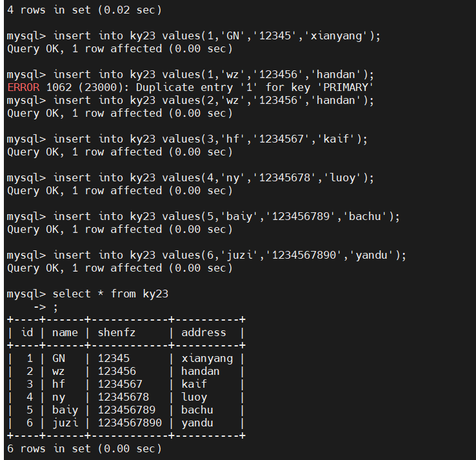This screenshot has width=476, height=460.
Task: Select the 'shenfz' column header
Action: (x=117, y=332)
